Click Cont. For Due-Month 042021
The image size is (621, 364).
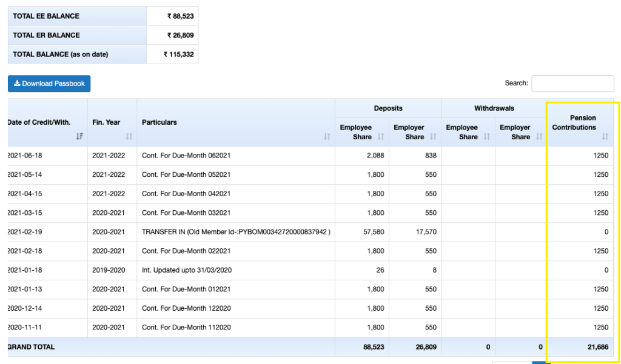tap(186, 193)
